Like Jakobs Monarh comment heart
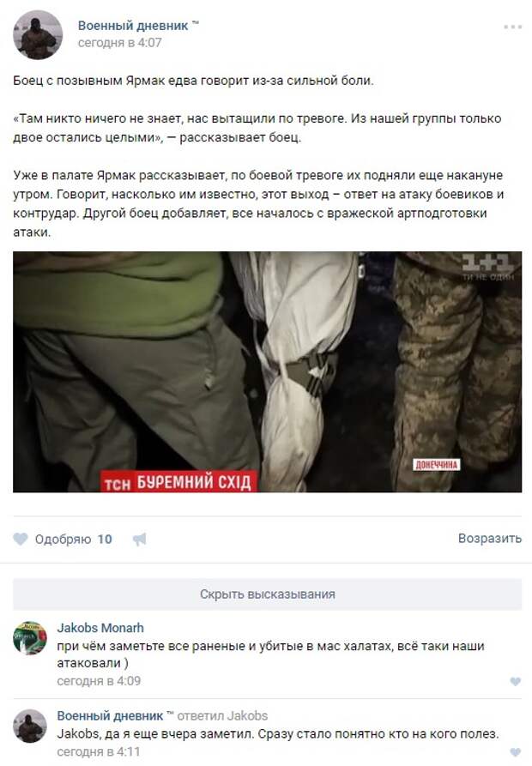Image resolution: width=532 pixels, height=766 pixels. click(x=515, y=681)
